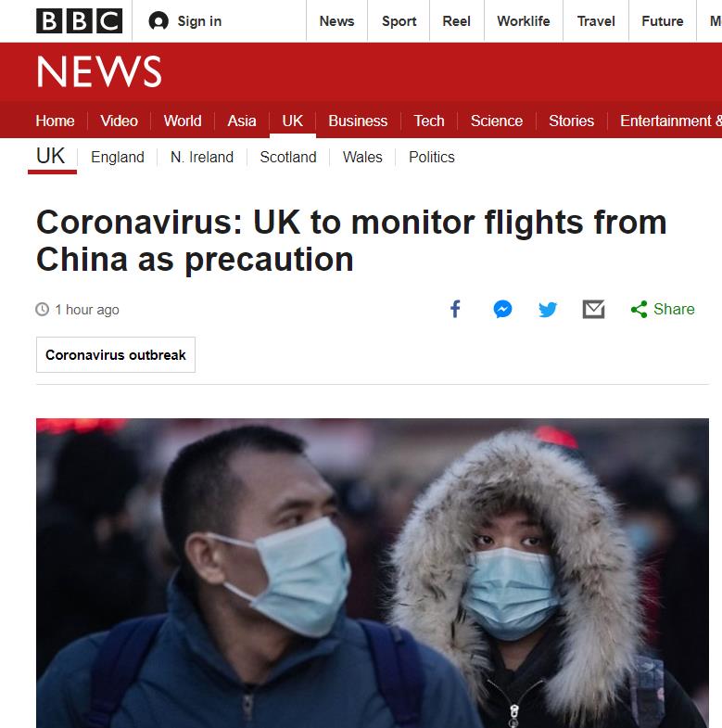Open the Coronavirus outbreak topic tag
This screenshot has width=722, height=728.
click(x=116, y=354)
